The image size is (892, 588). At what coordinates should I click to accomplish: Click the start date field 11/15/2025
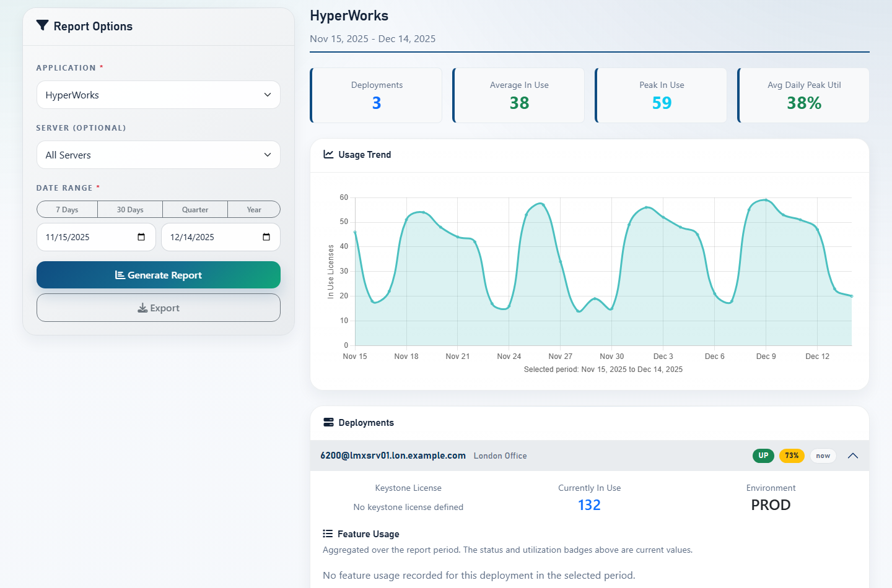coord(96,237)
